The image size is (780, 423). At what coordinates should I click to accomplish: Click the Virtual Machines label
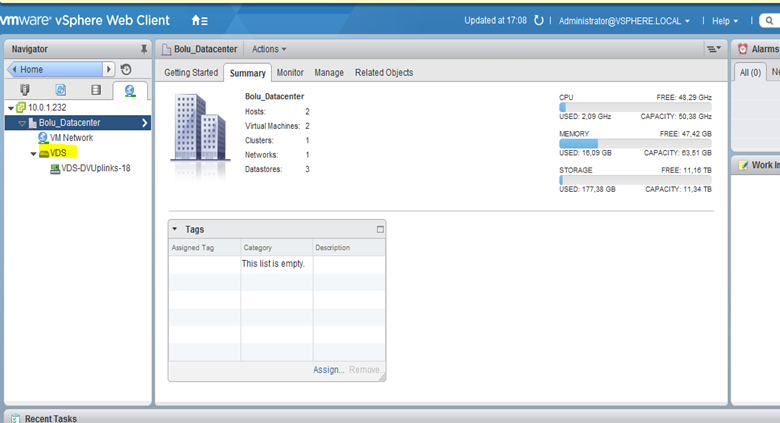tap(272, 126)
